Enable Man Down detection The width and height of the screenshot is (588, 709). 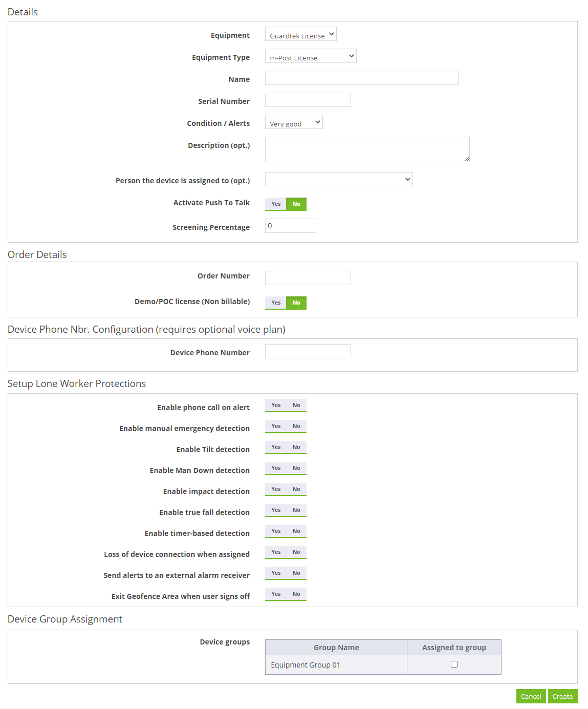[276, 468]
